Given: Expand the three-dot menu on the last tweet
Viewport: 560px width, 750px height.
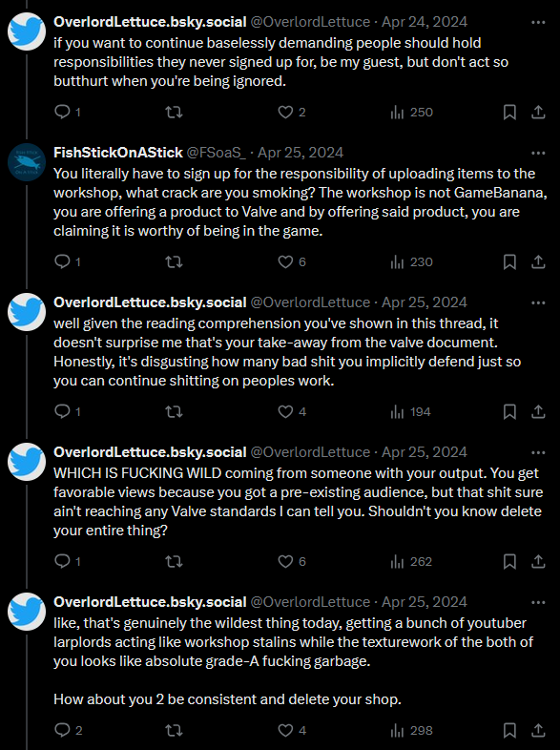Looking at the screenshot, I should pos(538,603).
